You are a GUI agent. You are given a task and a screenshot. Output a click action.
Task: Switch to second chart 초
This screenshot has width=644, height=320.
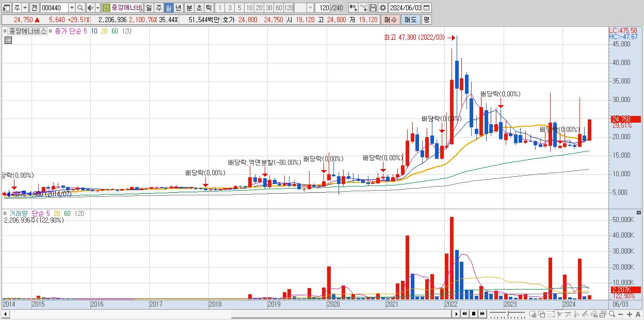pos(199,8)
